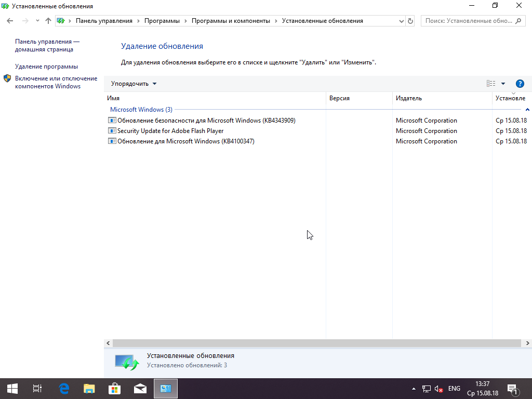This screenshot has width=532, height=399.
Task: Click the icon next to KB4100347
Action: pyautogui.click(x=112, y=141)
